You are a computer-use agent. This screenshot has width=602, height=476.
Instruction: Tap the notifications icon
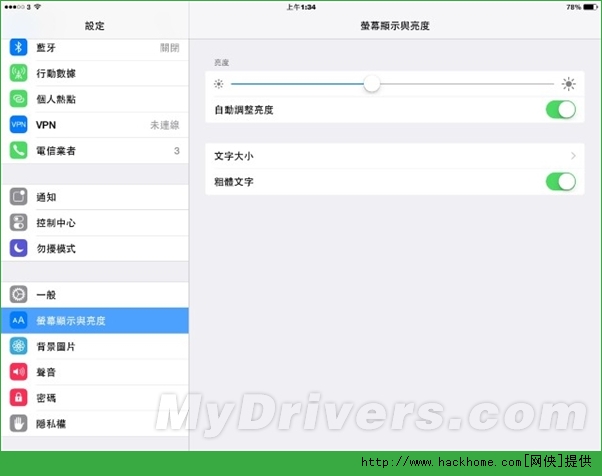[x=18, y=197]
